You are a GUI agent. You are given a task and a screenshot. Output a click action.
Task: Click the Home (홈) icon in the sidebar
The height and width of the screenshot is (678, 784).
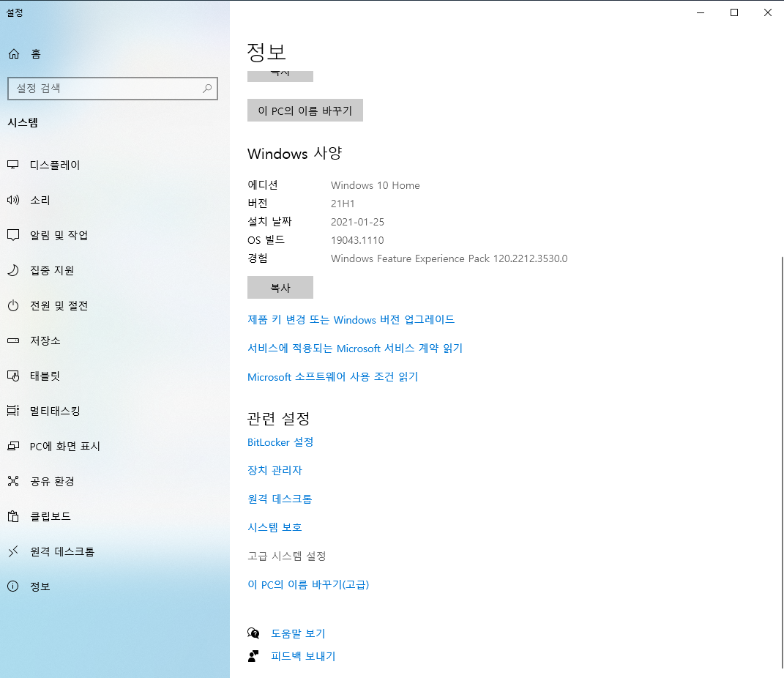tap(14, 54)
